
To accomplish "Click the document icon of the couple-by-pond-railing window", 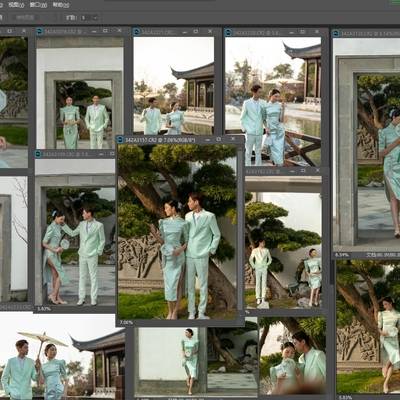I will click(x=228, y=32).
